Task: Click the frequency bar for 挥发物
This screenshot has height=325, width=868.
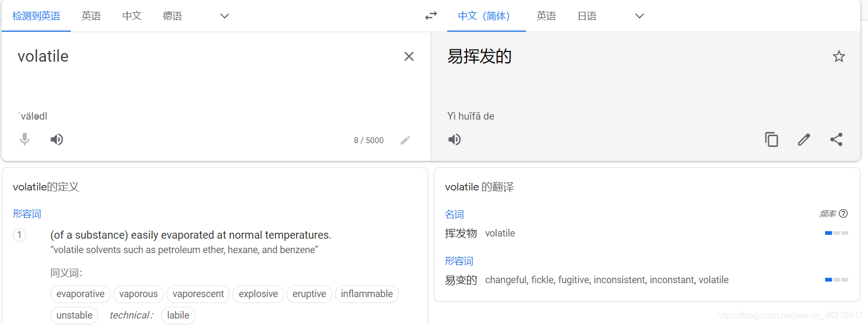Action: pos(836,233)
